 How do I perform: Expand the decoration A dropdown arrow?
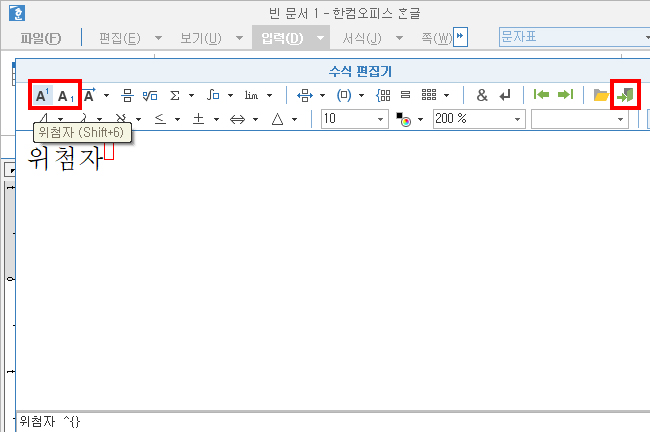click(x=107, y=96)
